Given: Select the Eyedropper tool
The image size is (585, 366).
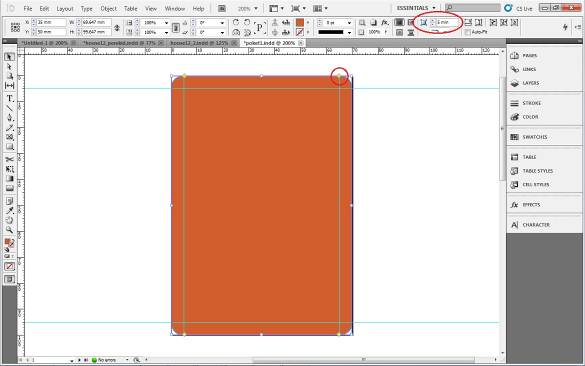Looking at the screenshot, I should coord(9,211).
